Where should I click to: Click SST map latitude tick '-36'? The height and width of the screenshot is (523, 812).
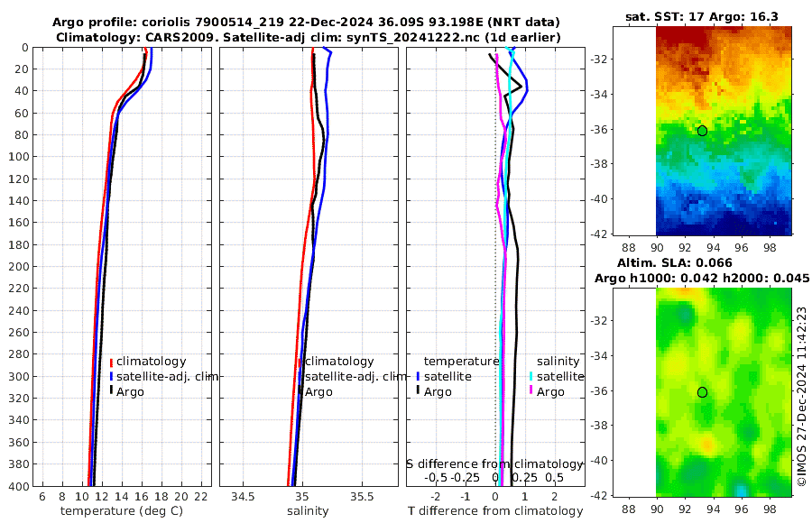600,129
